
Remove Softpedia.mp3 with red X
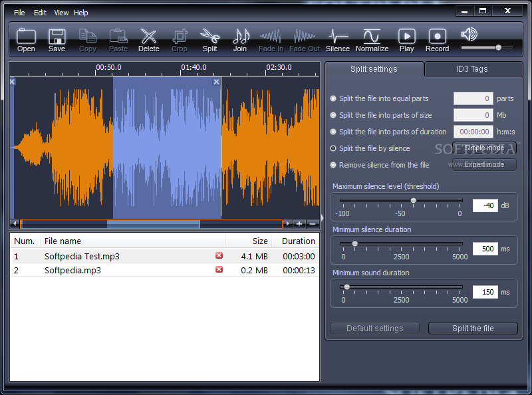pyautogui.click(x=219, y=269)
